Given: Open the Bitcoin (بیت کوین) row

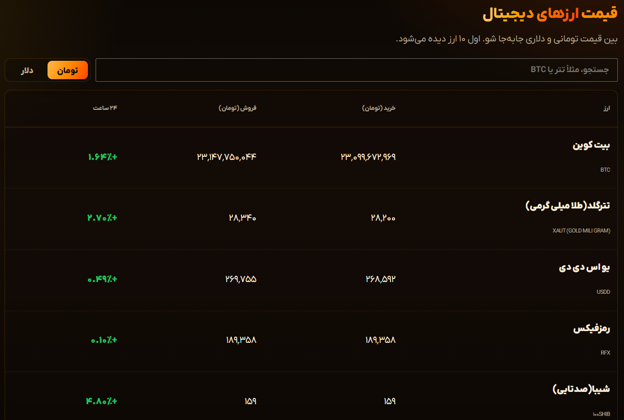Looking at the screenshot, I should coord(311,158).
